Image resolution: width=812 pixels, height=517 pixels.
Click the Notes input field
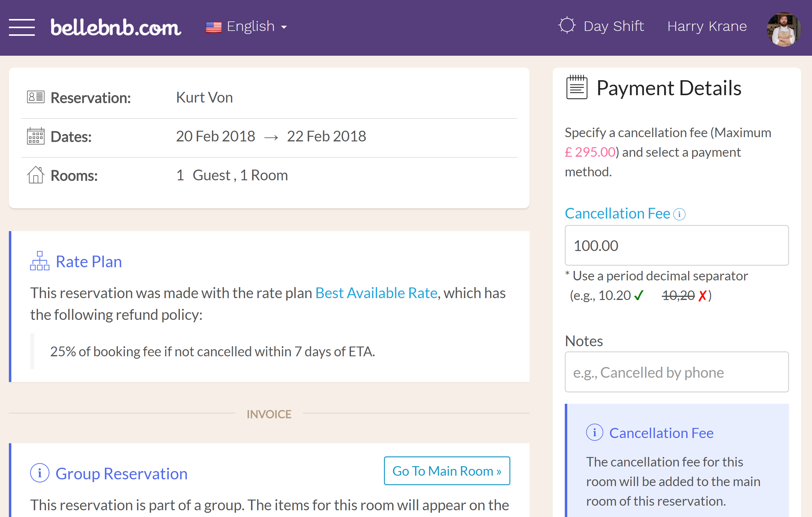coord(677,372)
